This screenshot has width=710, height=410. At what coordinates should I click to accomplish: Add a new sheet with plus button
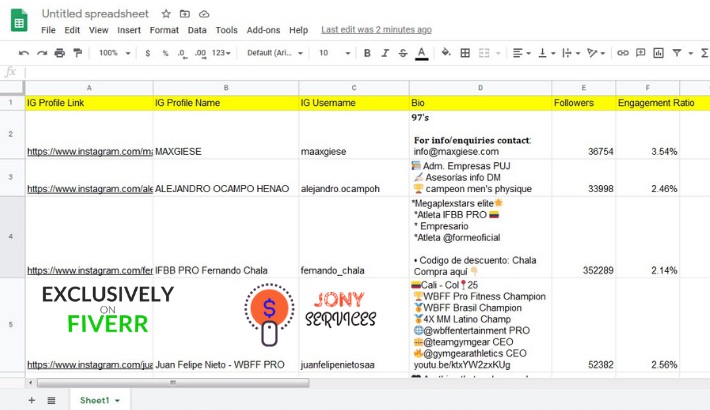click(x=31, y=400)
